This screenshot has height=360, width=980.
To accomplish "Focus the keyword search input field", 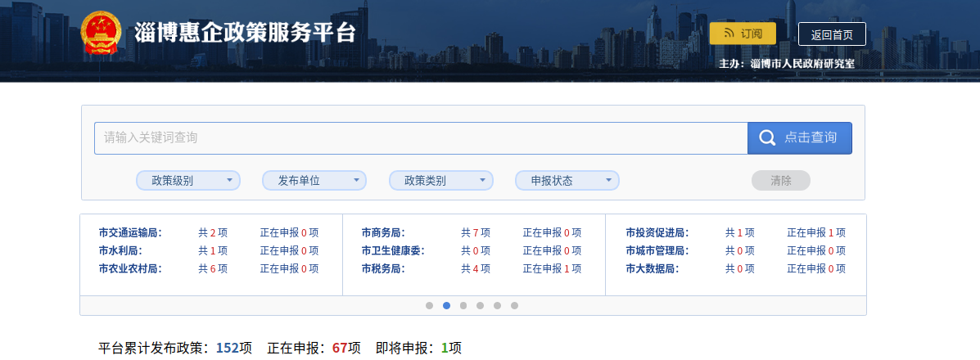I will 421,138.
